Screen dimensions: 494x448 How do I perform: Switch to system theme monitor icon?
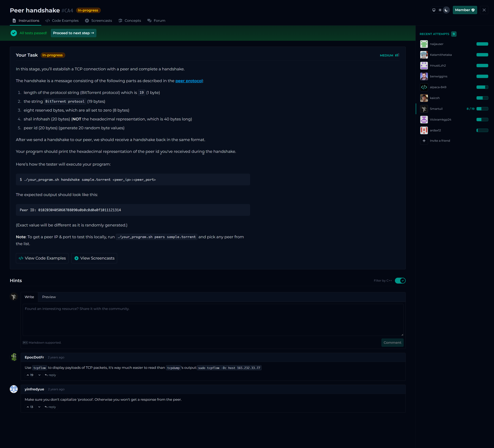tap(434, 10)
